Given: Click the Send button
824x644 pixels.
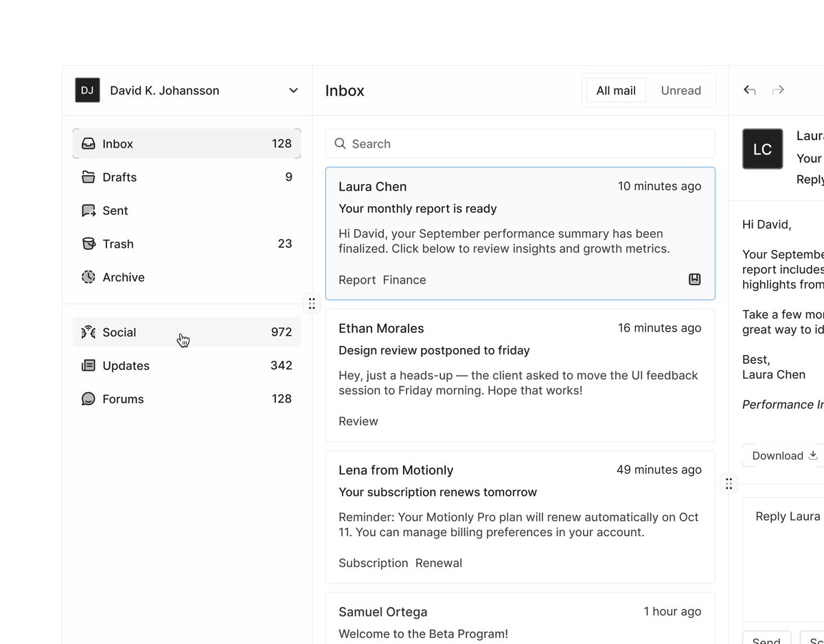Looking at the screenshot, I should [x=766, y=638].
